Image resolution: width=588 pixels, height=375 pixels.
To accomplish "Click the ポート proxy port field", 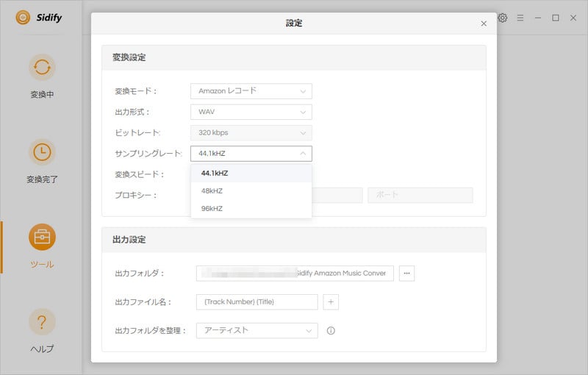I will point(420,195).
